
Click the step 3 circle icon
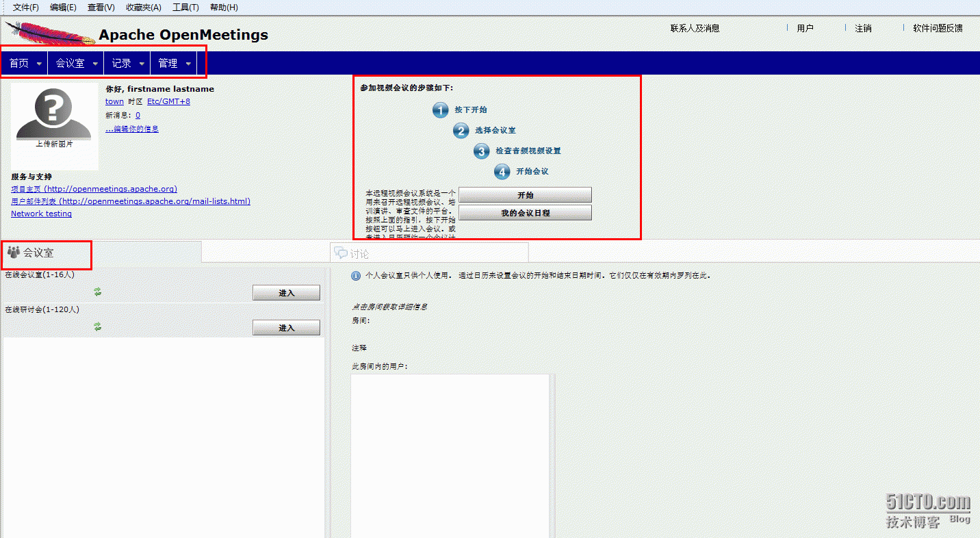(x=482, y=151)
